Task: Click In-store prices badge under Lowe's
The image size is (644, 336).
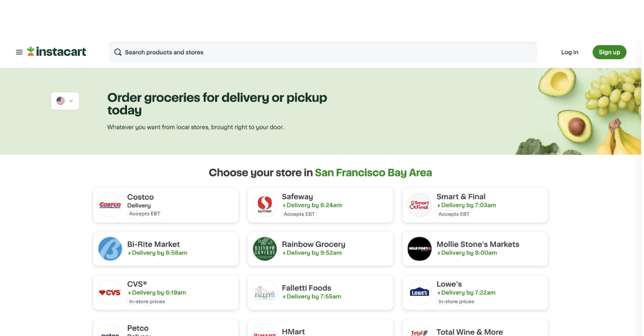Action: coord(457,301)
